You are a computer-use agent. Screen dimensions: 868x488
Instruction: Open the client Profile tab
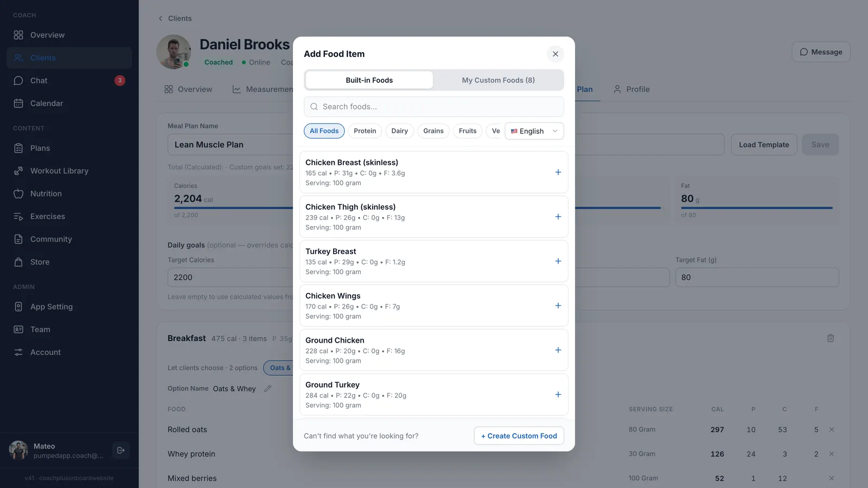tap(631, 89)
